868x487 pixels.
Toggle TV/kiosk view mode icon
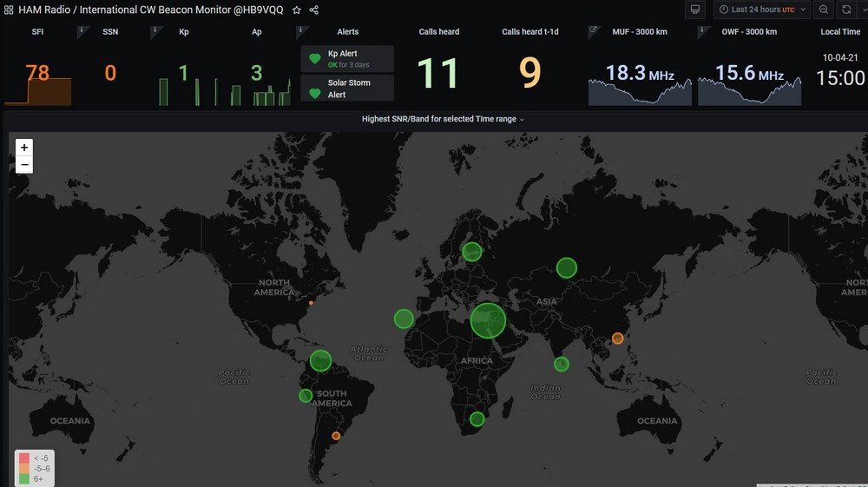(695, 10)
